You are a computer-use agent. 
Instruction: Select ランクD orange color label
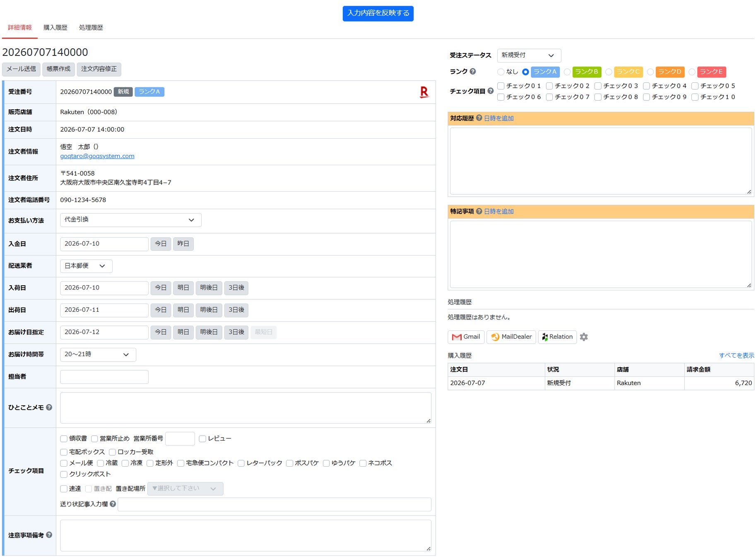click(x=670, y=72)
